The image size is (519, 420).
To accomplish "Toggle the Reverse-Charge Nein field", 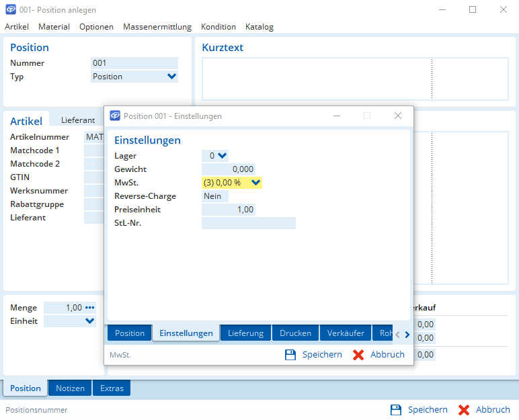I will tap(215, 196).
